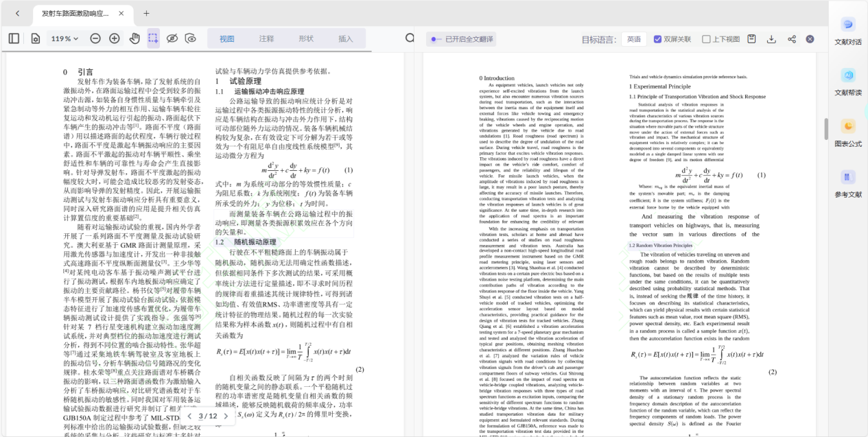Toggle the eye protection reading mode icon

click(191, 38)
